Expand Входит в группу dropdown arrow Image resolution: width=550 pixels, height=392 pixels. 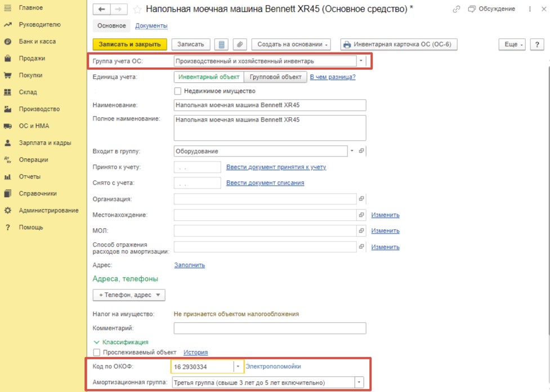point(352,151)
